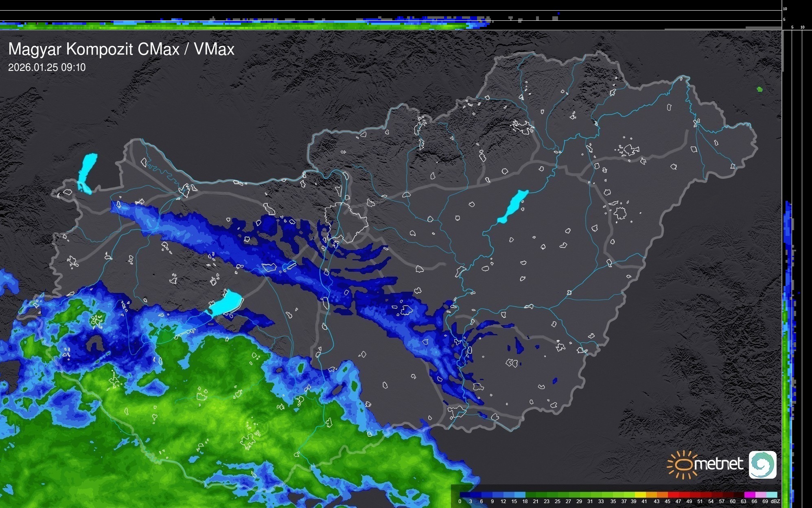Click the pink 66 dBZ legend swatch
Viewport: 812px width, 508px height.
point(761,495)
